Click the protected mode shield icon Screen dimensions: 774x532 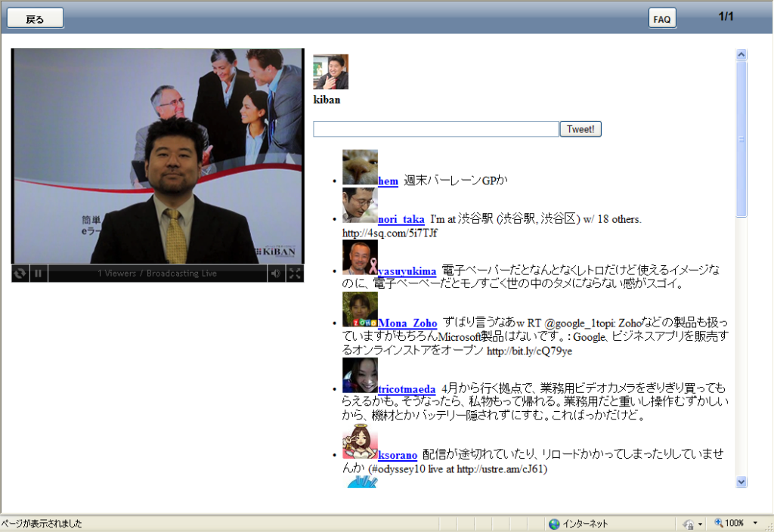click(689, 522)
